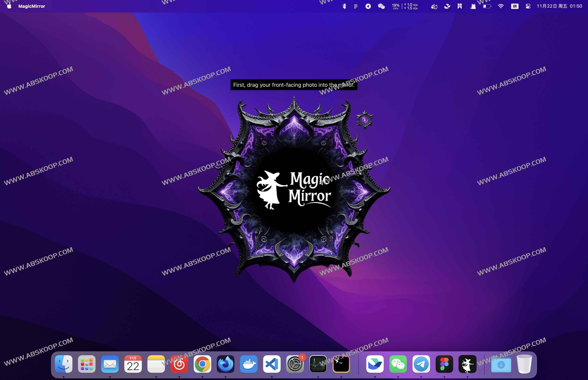Open Telegram from the Dock

pos(421,364)
